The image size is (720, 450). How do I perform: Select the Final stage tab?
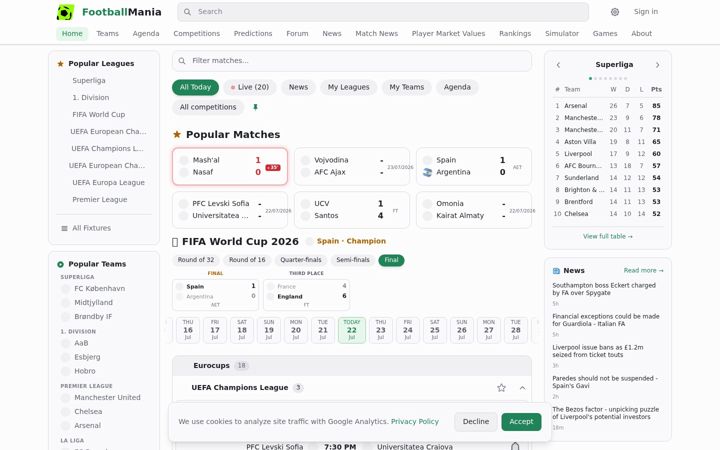click(391, 260)
